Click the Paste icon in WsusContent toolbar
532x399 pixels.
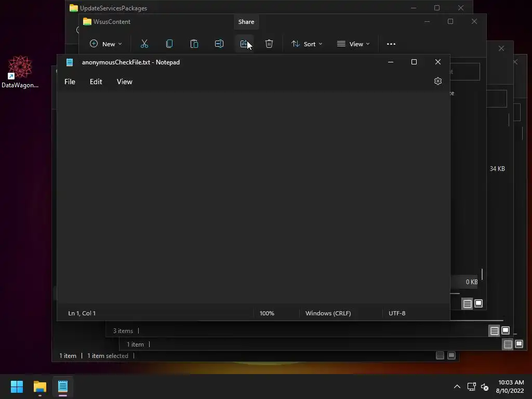pyautogui.click(x=194, y=44)
